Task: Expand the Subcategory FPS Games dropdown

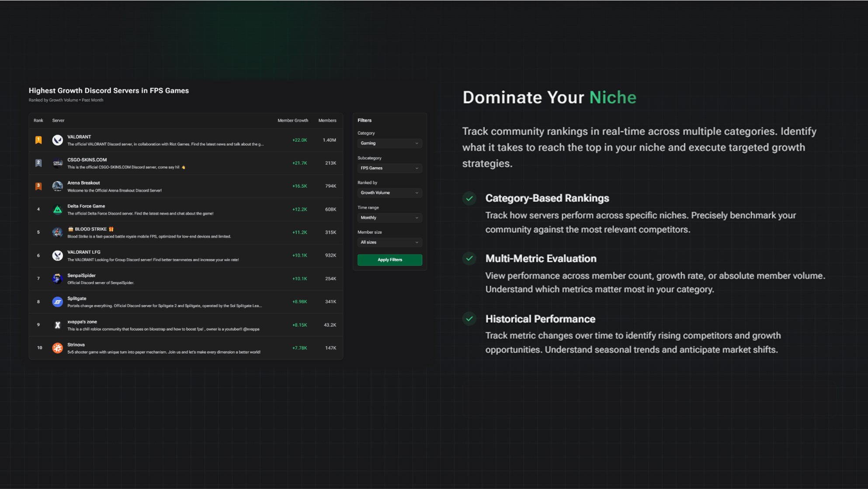Action: (x=389, y=168)
